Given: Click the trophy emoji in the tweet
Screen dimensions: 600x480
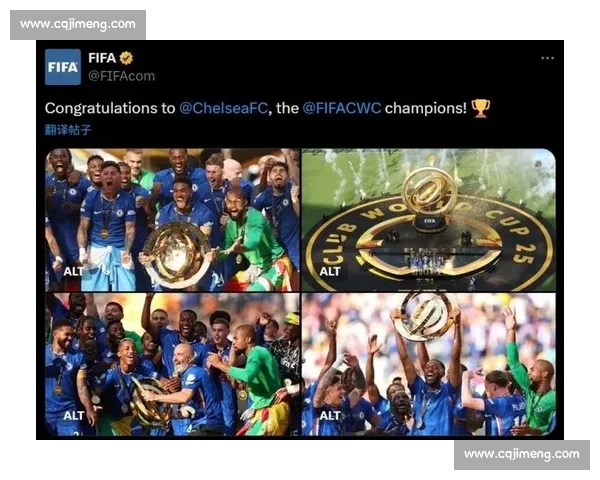Looking at the screenshot, I should [481, 108].
